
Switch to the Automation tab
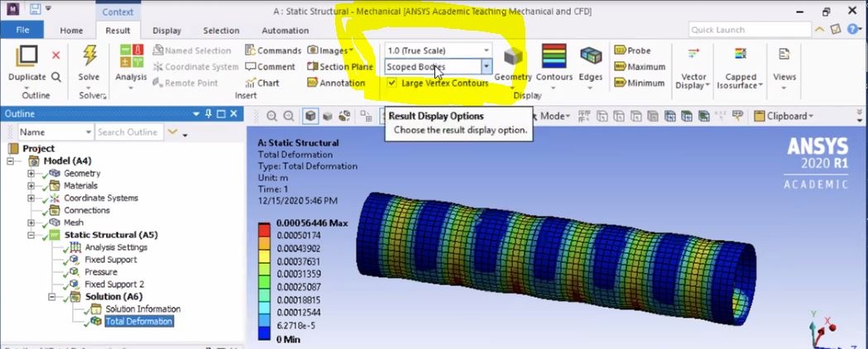tap(285, 31)
